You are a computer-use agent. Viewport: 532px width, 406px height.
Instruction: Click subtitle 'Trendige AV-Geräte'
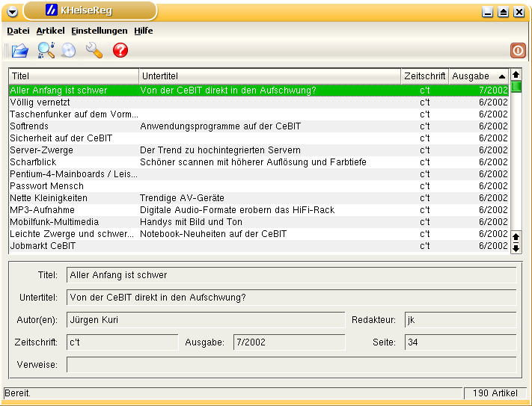click(x=182, y=198)
